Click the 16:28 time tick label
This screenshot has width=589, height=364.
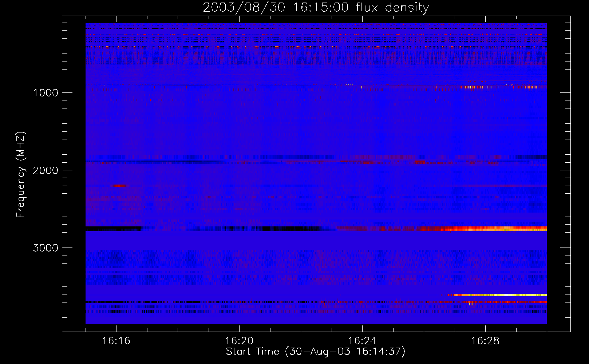click(485, 341)
